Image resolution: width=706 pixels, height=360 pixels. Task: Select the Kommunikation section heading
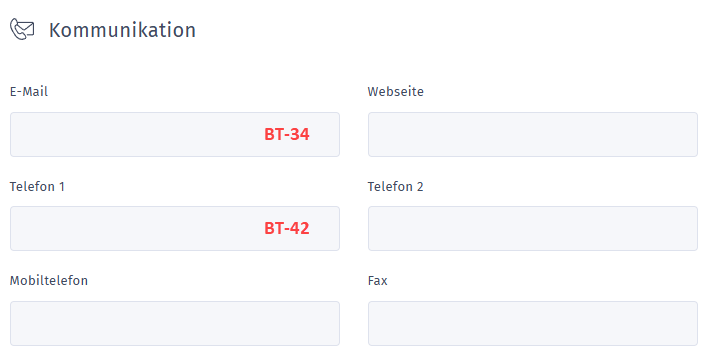tap(122, 30)
